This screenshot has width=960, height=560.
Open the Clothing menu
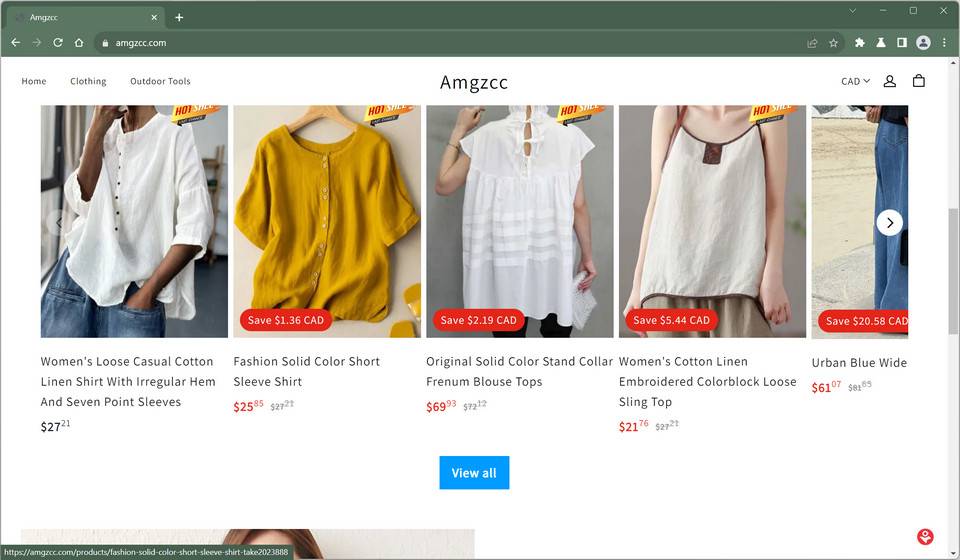point(88,81)
